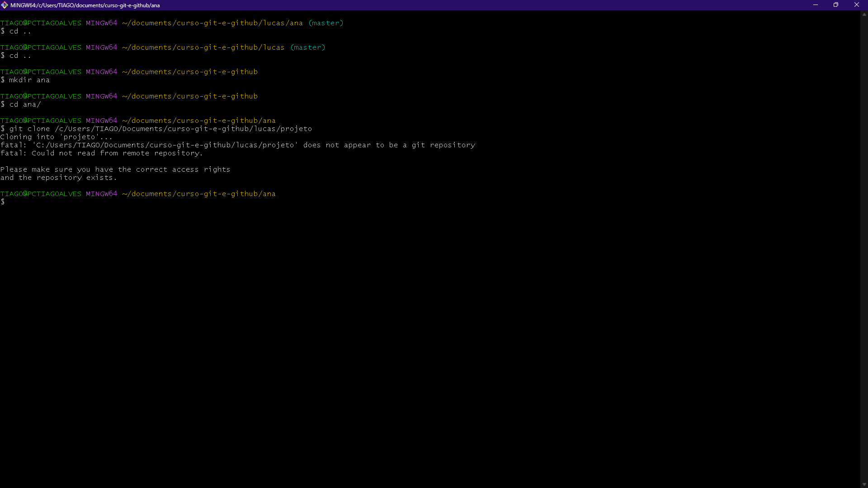Click the 'mkdir ana' command line
Image resolution: width=868 pixels, height=488 pixels.
(25, 80)
